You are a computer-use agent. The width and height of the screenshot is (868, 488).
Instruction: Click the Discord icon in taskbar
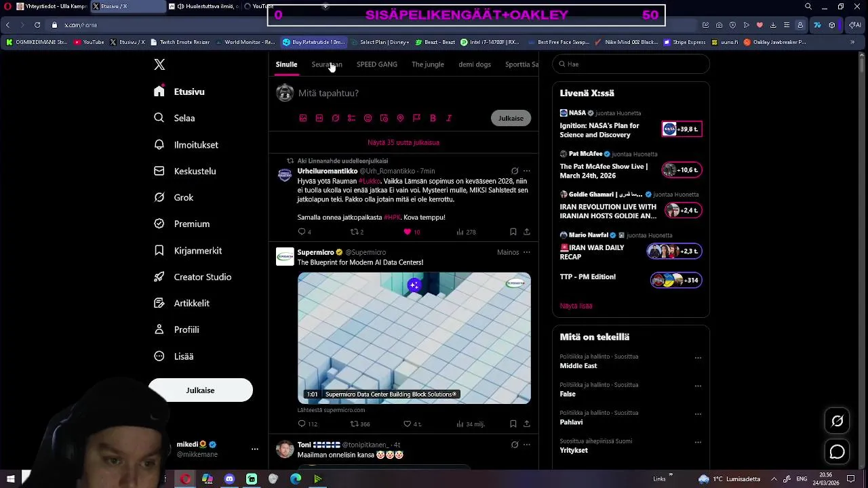click(x=229, y=479)
